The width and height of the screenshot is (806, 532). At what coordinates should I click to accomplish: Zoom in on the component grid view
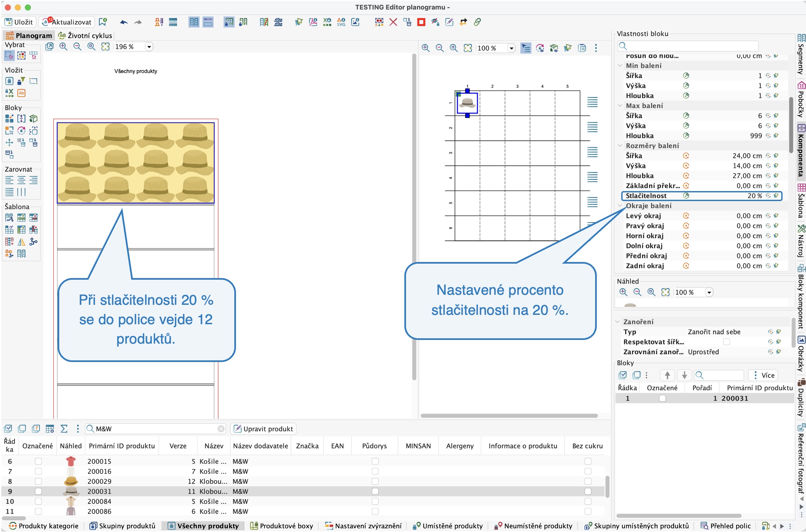coord(425,48)
